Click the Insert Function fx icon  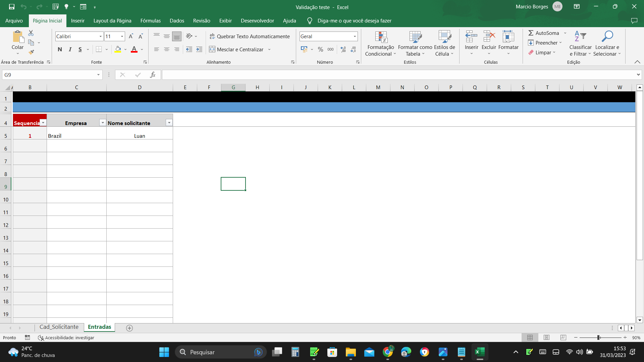pos(153,75)
